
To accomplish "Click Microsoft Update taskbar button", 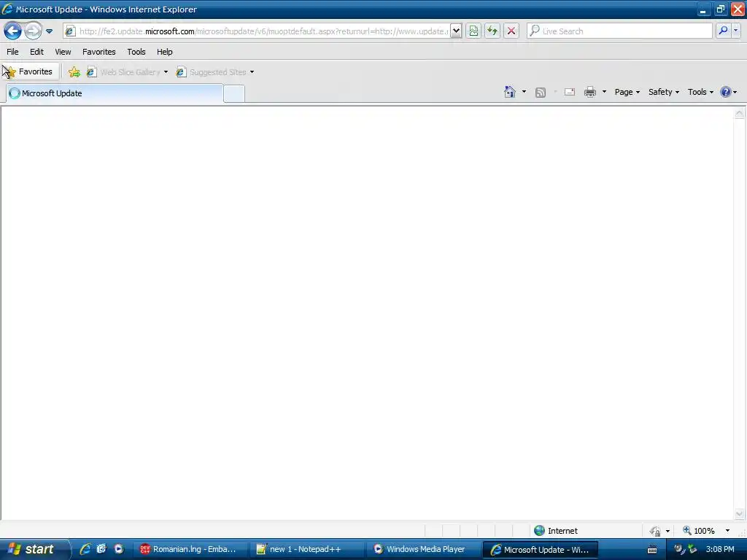I will (x=541, y=549).
